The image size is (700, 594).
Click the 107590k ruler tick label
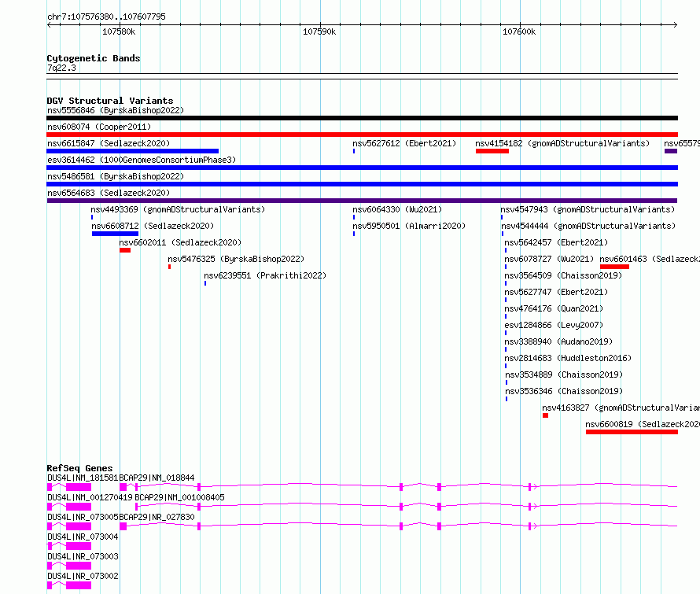tap(319, 31)
